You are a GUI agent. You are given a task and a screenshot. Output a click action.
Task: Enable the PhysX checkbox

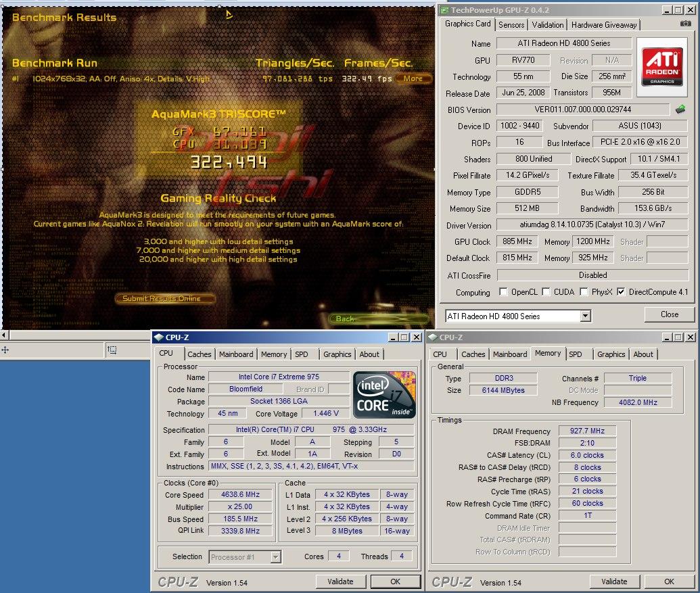[x=584, y=292]
